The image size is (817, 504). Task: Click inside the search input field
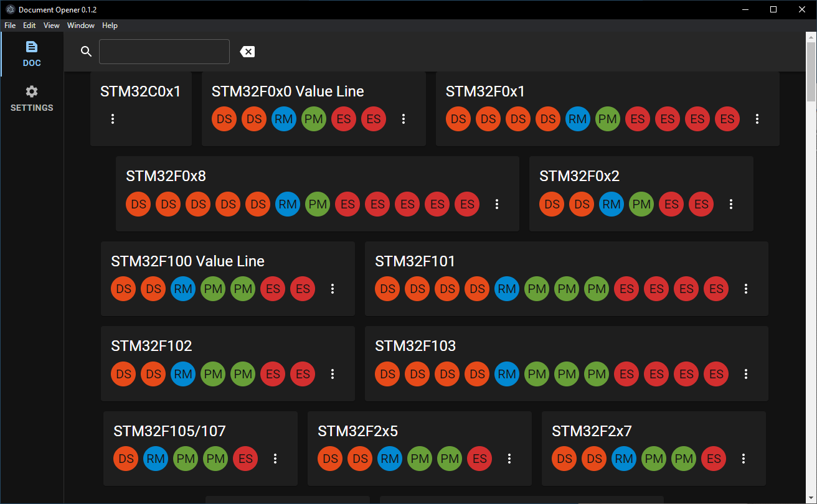click(164, 52)
